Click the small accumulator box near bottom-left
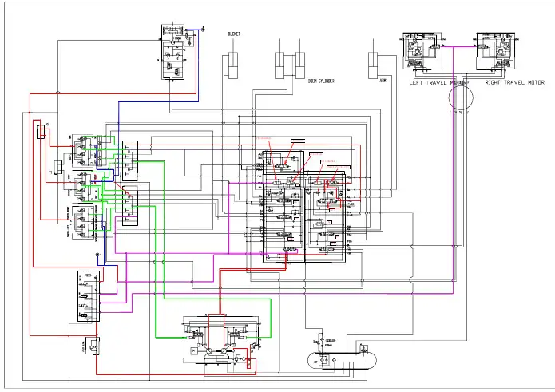 (93, 346)
